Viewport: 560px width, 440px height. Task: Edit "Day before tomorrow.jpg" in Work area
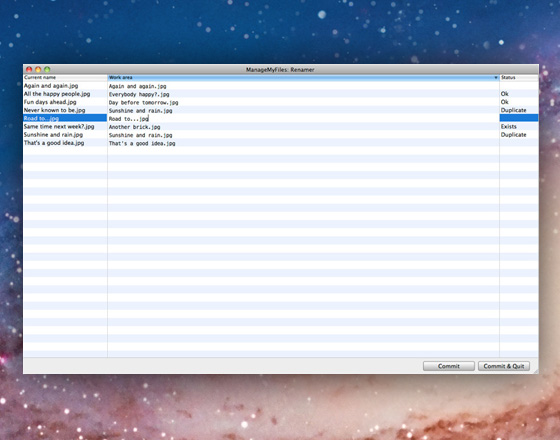tap(143, 102)
